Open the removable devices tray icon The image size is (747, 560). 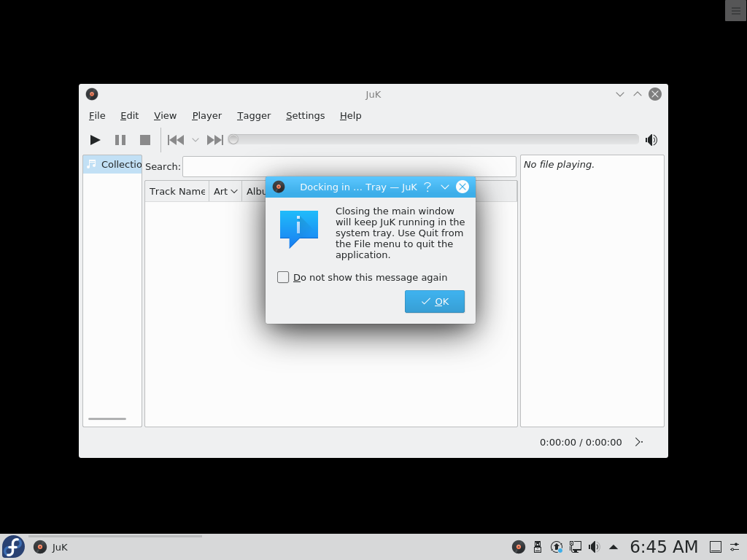click(538, 547)
